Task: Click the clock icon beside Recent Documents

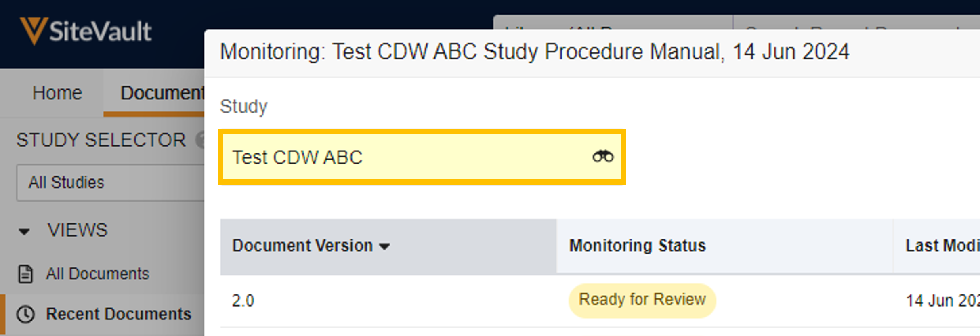Action: click(x=25, y=314)
